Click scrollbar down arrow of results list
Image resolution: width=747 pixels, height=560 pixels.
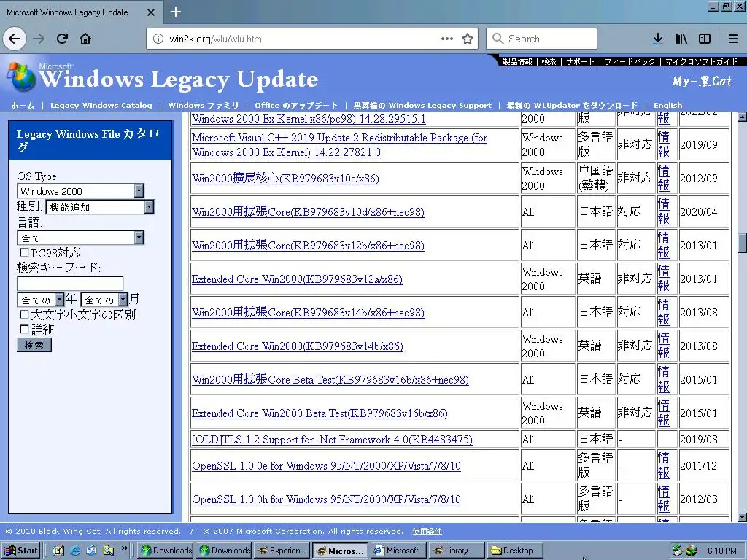(x=742, y=517)
